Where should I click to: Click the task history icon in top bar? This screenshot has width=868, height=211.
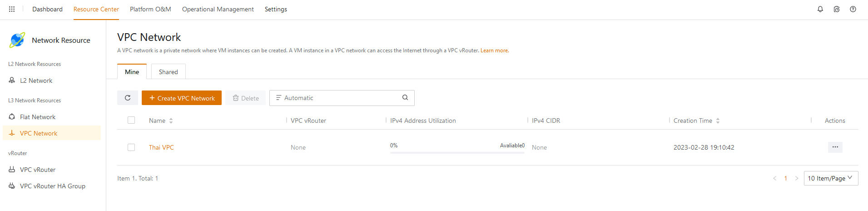pos(836,9)
